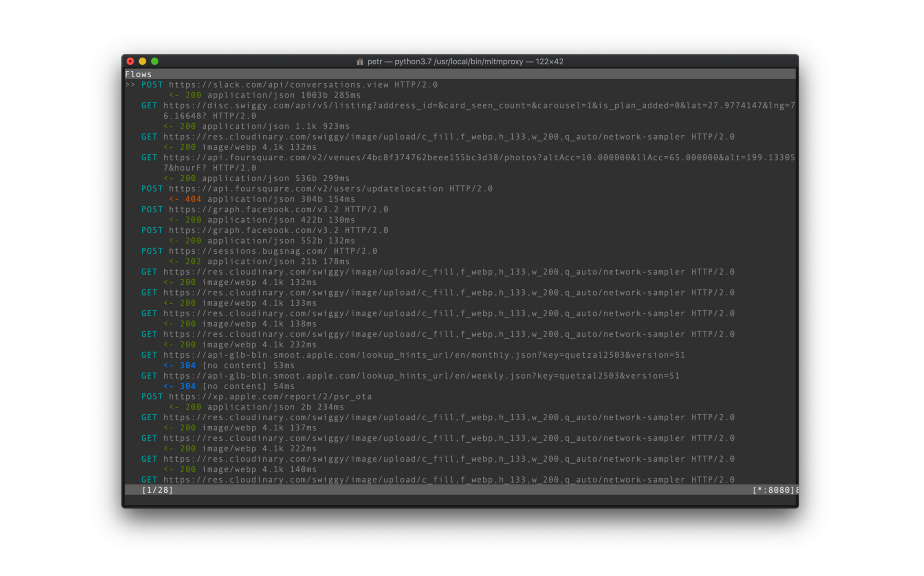Click the 404 response status line
Screen dimensions: 924x576
262,199
